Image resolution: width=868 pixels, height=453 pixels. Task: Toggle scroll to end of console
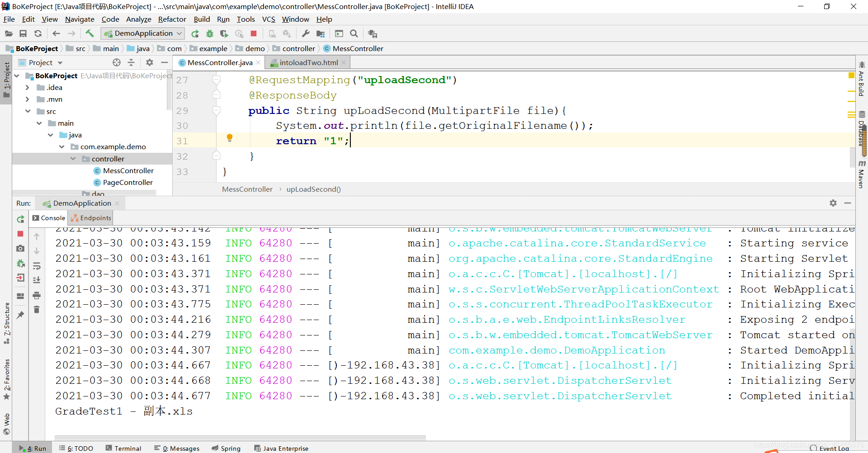pos(37,280)
